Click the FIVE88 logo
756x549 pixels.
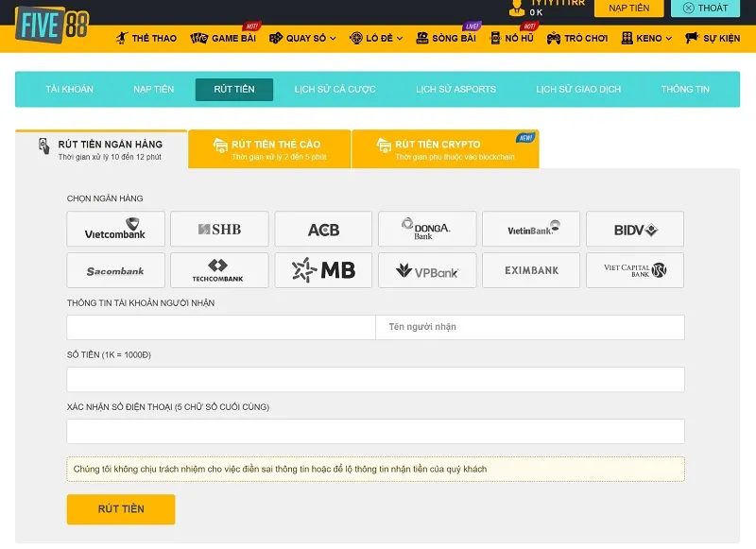(52, 26)
